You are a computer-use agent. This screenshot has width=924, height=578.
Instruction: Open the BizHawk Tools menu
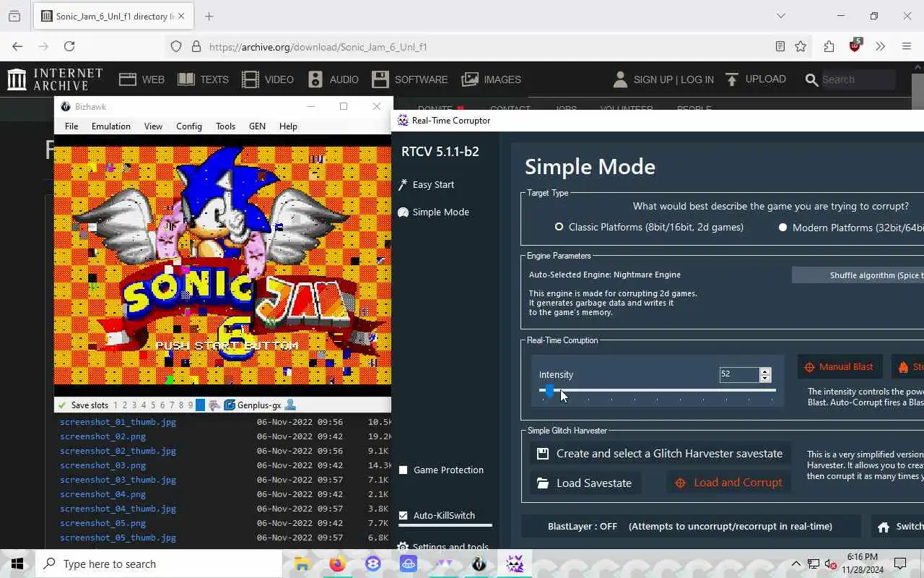(x=225, y=126)
